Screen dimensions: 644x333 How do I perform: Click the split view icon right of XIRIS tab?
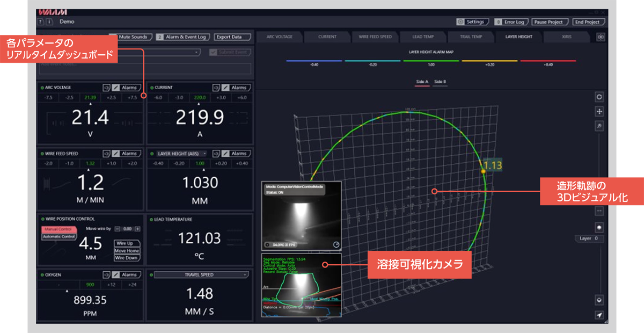tap(601, 37)
